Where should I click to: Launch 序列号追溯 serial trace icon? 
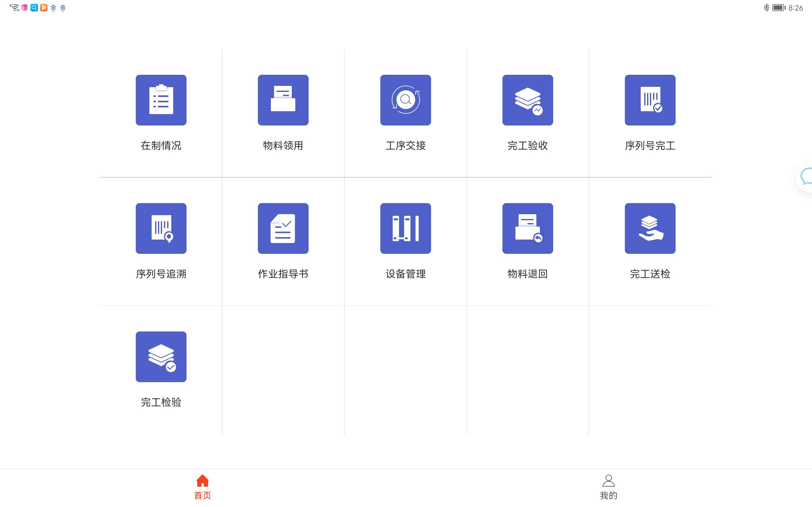pos(161,228)
